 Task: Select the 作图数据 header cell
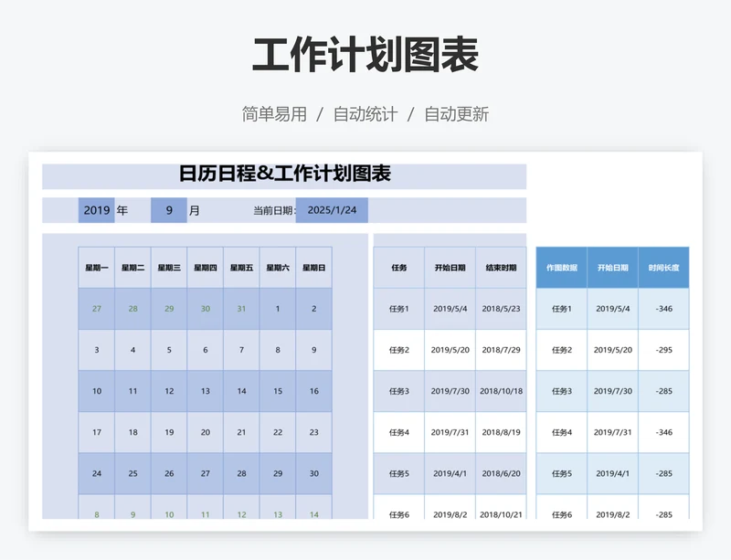561,268
